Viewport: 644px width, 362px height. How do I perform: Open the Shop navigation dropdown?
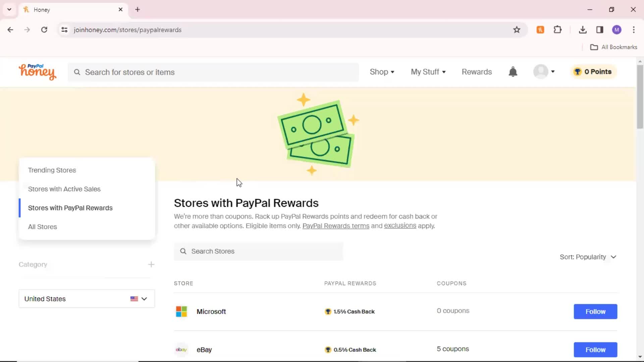click(x=381, y=72)
